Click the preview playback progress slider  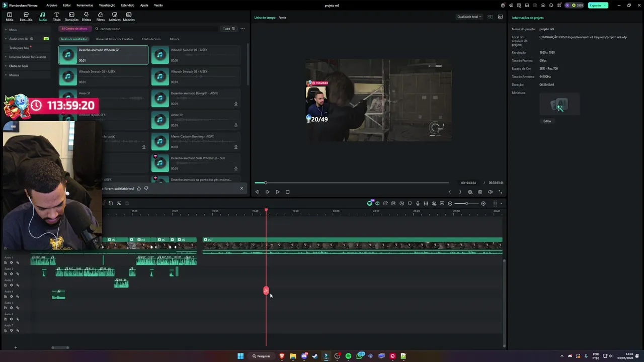(x=352, y=183)
